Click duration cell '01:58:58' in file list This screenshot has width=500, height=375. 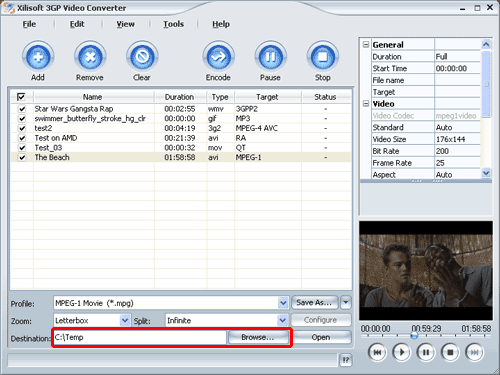[x=180, y=157]
